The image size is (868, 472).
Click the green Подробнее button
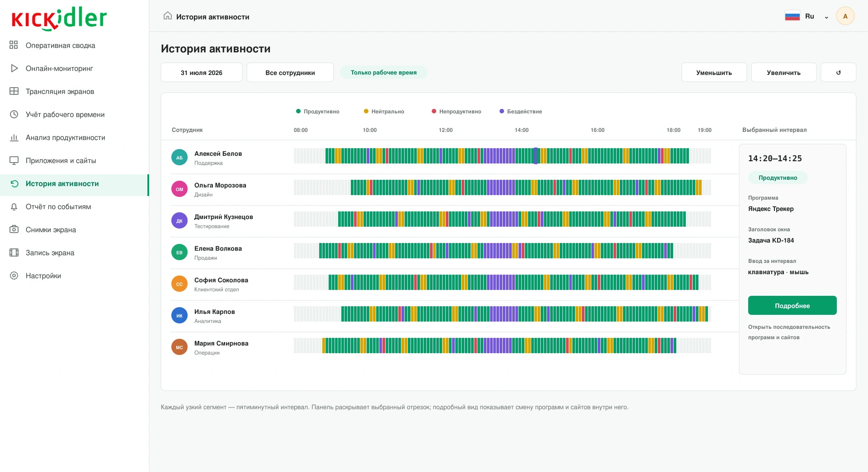[x=792, y=305]
